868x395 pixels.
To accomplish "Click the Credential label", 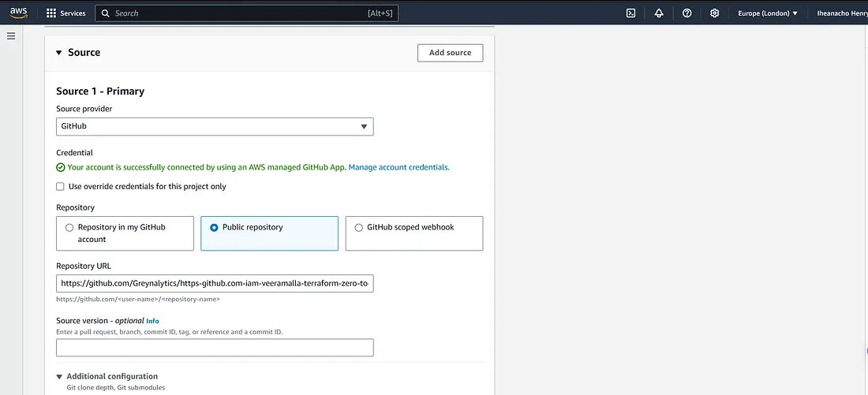I will pyautogui.click(x=75, y=153).
